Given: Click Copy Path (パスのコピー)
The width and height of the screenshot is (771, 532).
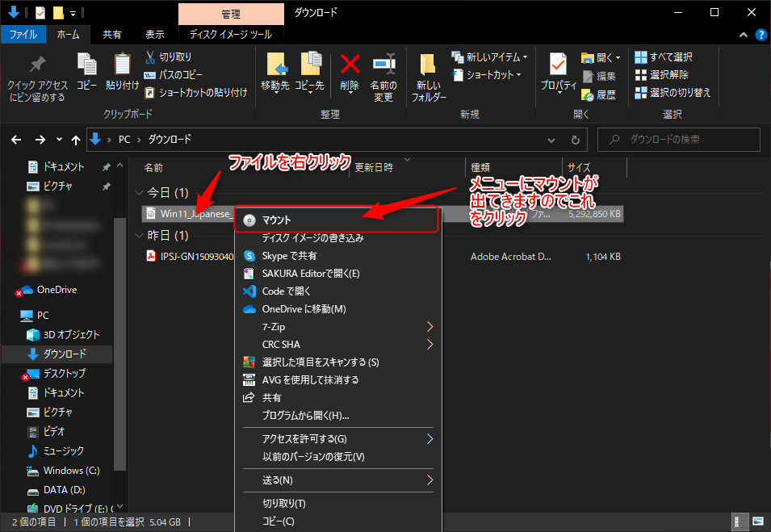Looking at the screenshot, I should pyautogui.click(x=173, y=75).
